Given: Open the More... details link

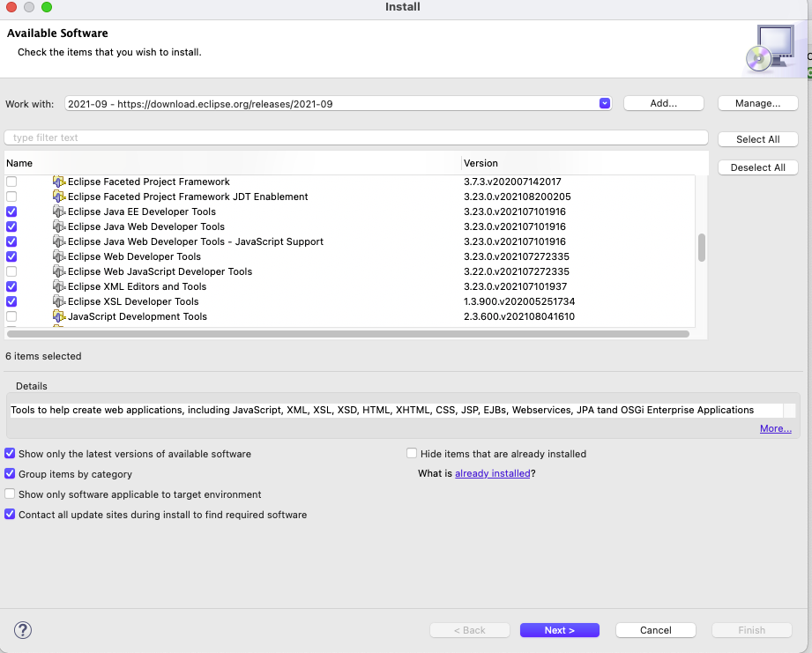Looking at the screenshot, I should tap(775, 428).
